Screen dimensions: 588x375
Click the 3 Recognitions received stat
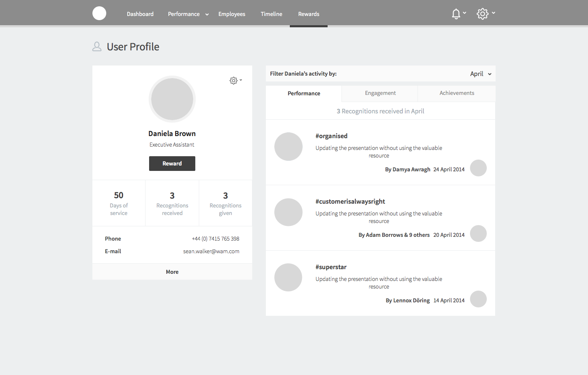[x=172, y=203]
